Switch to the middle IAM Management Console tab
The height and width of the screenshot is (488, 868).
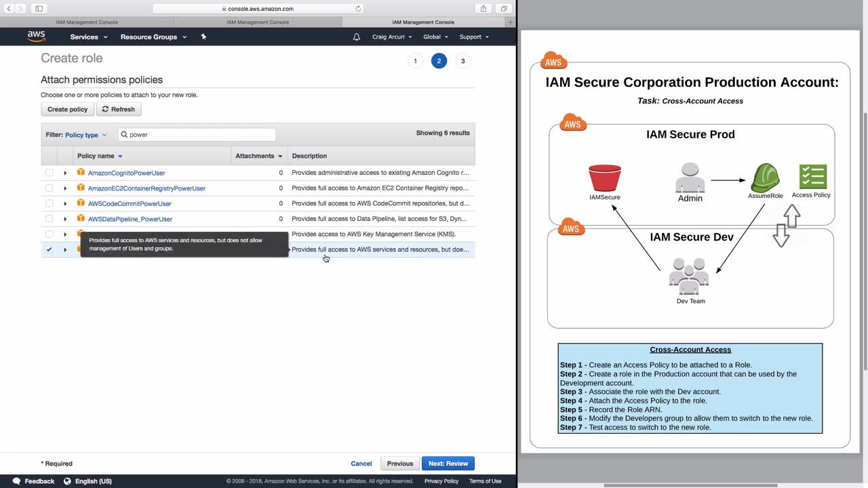[258, 22]
